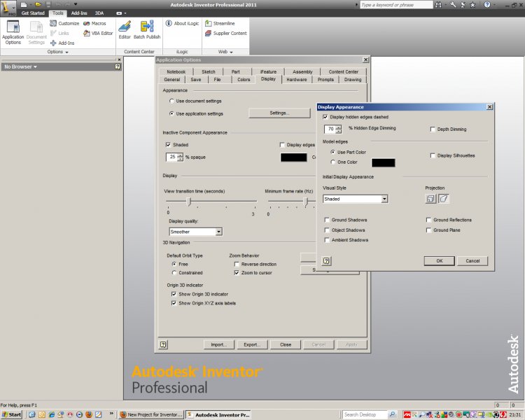Open Streamline web tool
This screenshot has width=525, height=420.
(x=220, y=23)
